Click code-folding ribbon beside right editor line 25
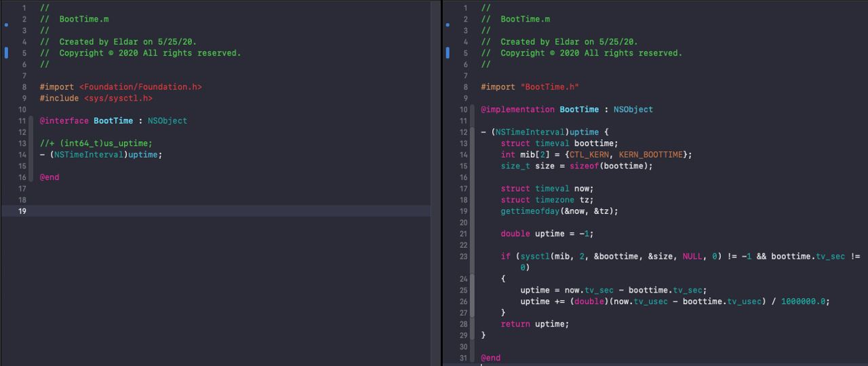Screen dimensions: 868x366 (473, 290)
